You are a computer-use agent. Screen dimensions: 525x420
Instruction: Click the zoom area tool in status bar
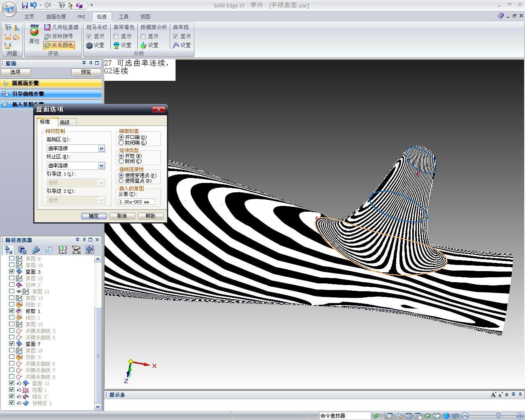pyautogui.click(x=389, y=416)
